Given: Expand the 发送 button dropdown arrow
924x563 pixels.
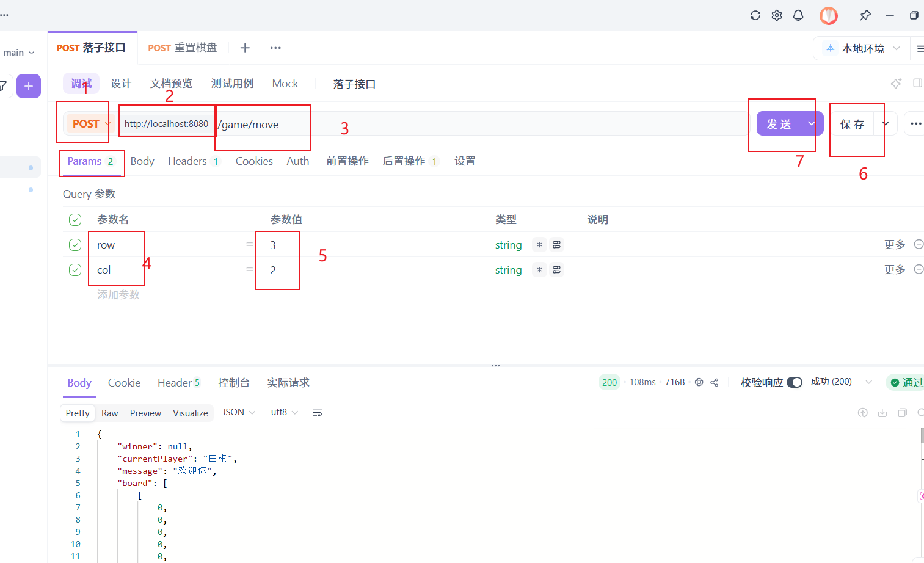Looking at the screenshot, I should tap(811, 123).
